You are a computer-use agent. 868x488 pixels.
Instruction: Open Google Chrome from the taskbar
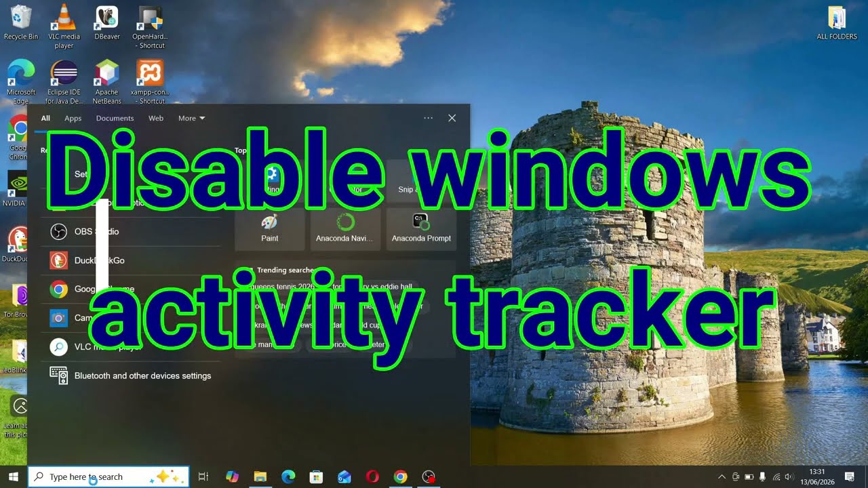400,476
